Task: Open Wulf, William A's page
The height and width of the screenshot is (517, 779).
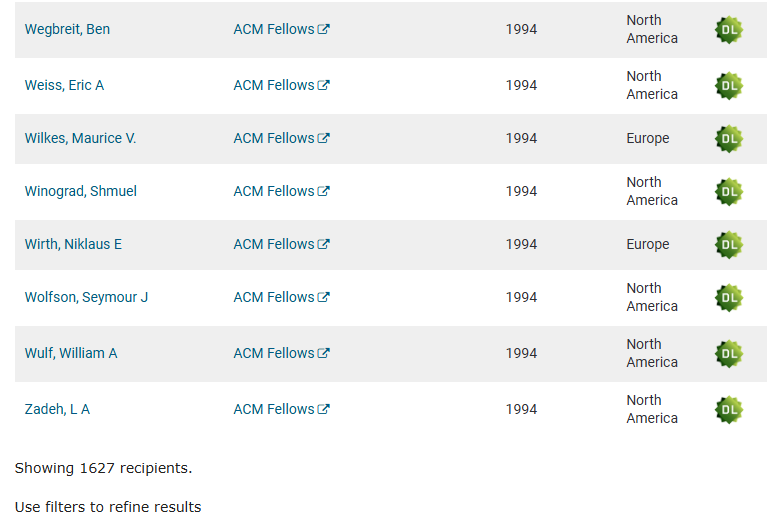Action: [71, 353]
